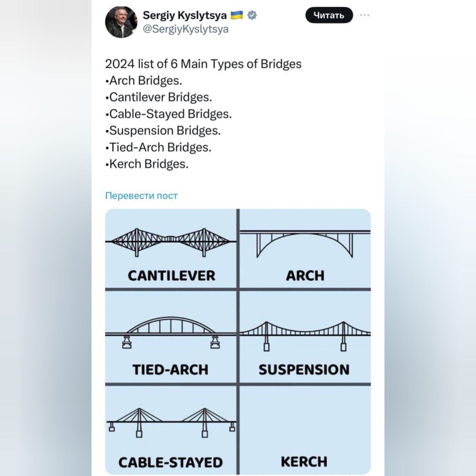Click the cable-stayed bridge drawing

171,422
